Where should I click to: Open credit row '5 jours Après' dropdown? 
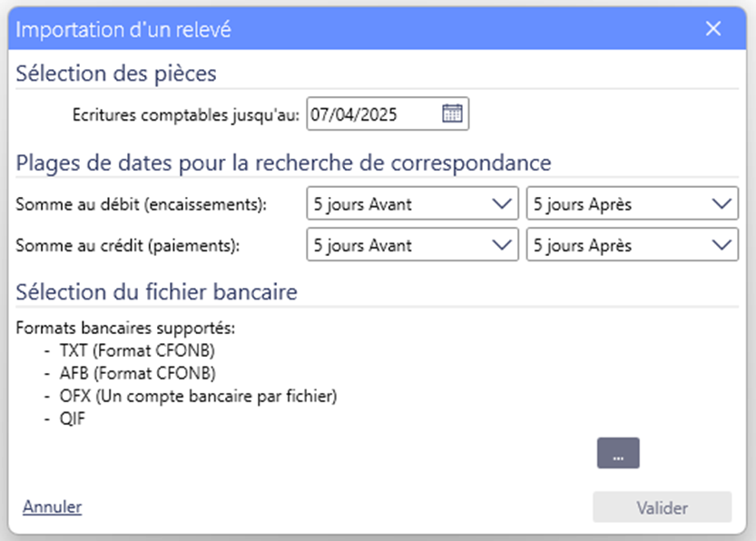[x=632, y=245]
